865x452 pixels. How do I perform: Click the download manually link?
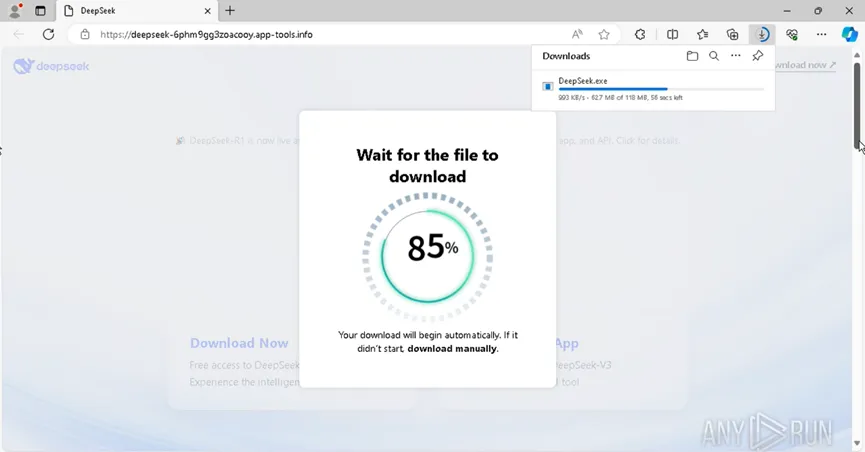point(452,349)
